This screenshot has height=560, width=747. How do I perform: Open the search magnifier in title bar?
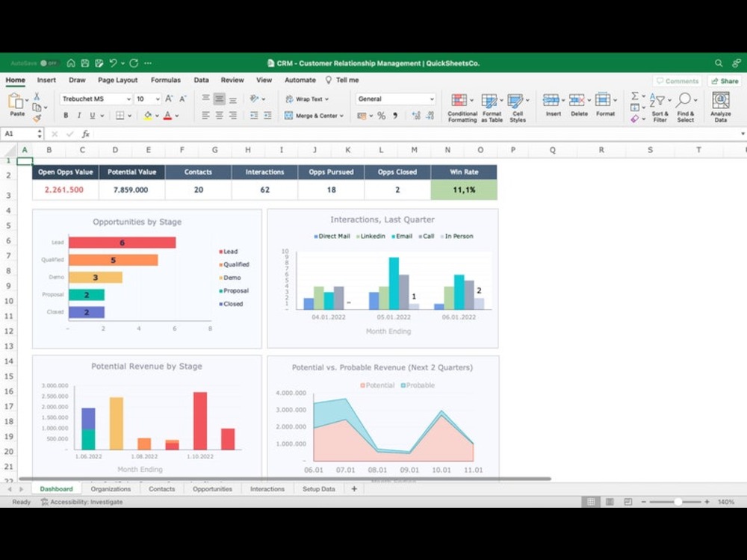719,63
